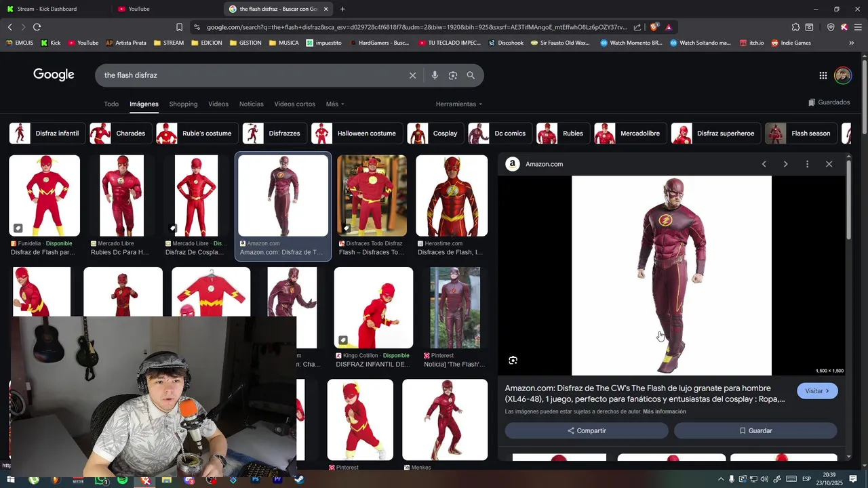Open the Brave Rewards triangle icon
Screen dimensions: 868x488
click(x=669, y=27)
